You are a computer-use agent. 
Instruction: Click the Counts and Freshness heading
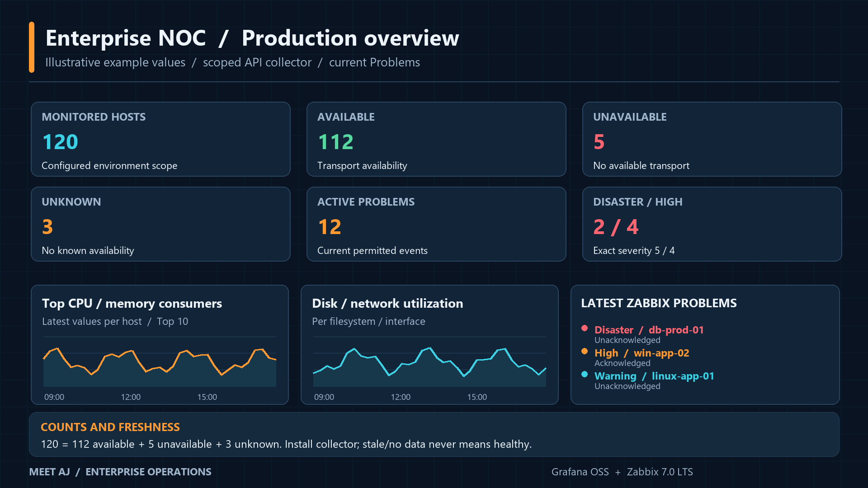click(110, 427)
